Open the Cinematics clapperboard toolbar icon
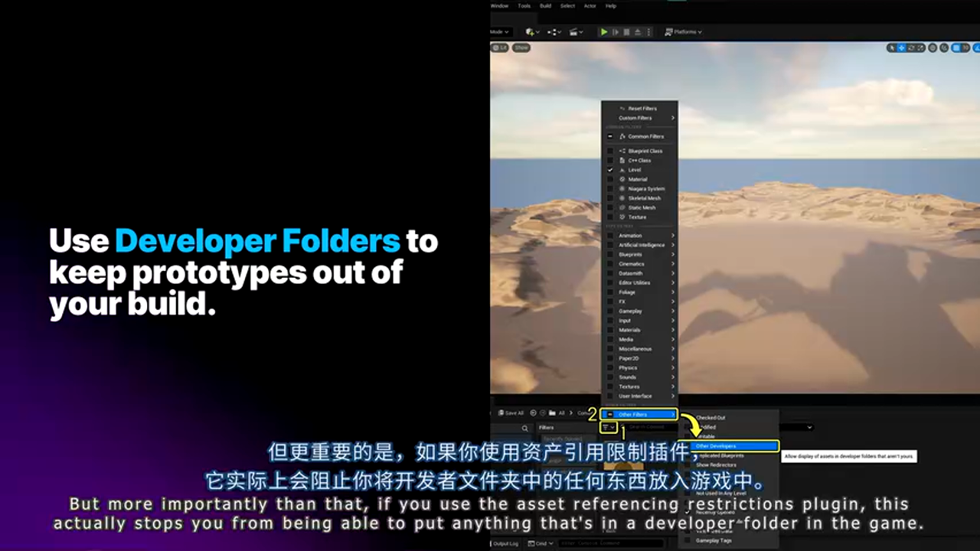The image size is (980, 551). tap(575, 32)
